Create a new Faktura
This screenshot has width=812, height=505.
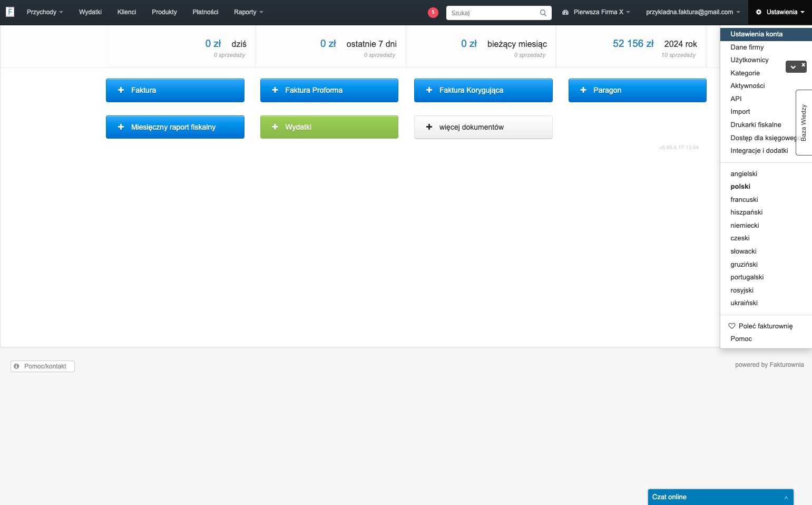pos(175,90)
